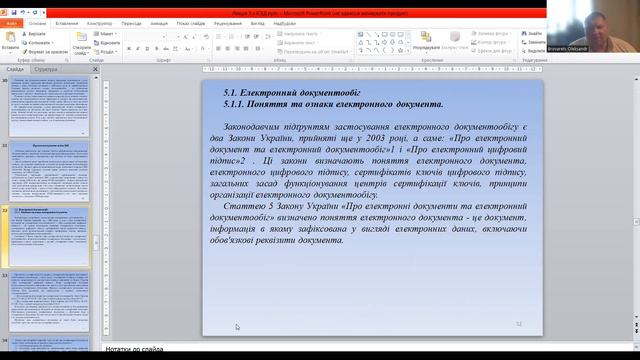Click the Increase List Level icon
This screenshot has height=360, width=640.
point(256,37)
